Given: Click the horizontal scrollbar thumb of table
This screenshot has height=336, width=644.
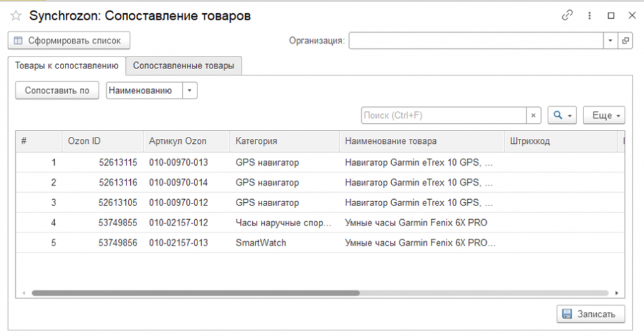Looking at the screenshot, I should (x=196, y=293).
